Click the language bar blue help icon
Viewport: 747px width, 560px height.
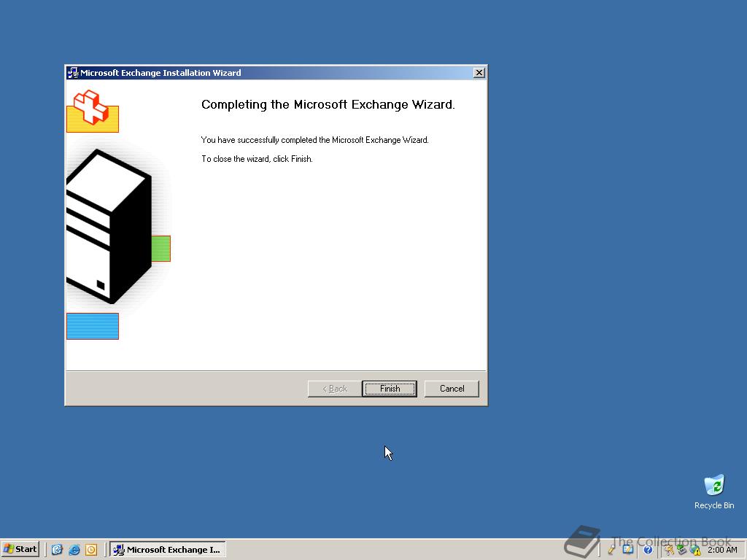(648, 550)
